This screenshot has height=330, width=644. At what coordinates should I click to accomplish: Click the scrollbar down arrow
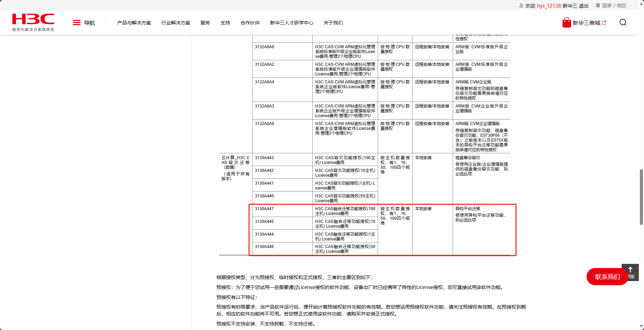click(x=641, y=326)
